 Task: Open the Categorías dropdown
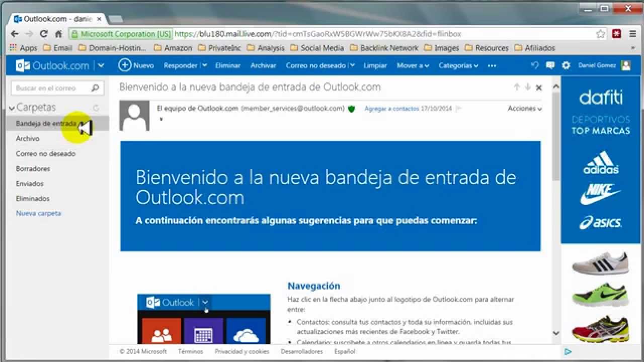pos(458,65)
